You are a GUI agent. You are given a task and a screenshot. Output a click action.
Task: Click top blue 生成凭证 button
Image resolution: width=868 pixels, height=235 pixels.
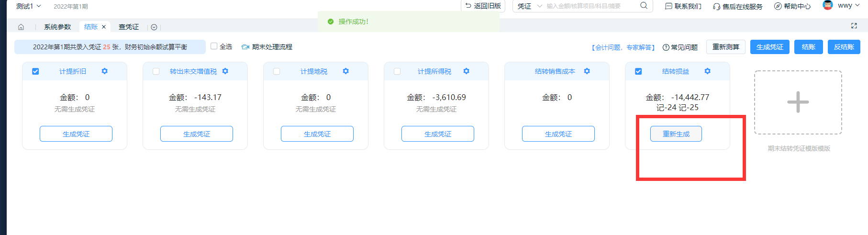click(770, 47)
